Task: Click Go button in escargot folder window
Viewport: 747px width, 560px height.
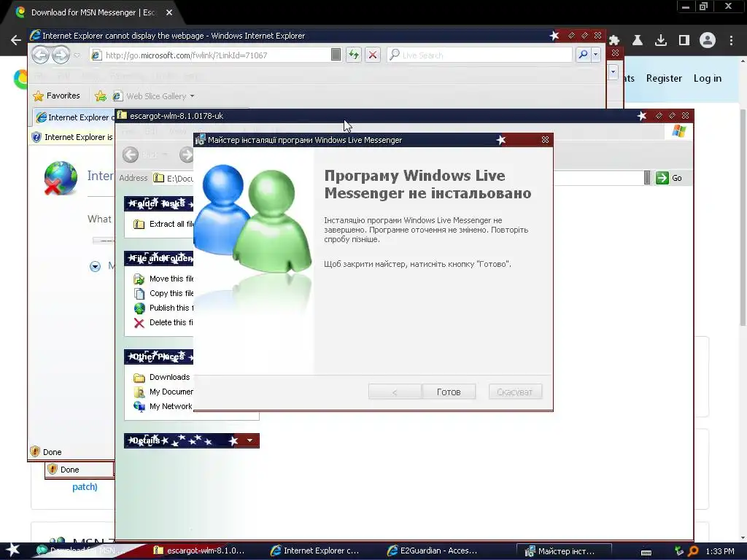Action: [670, 178]
